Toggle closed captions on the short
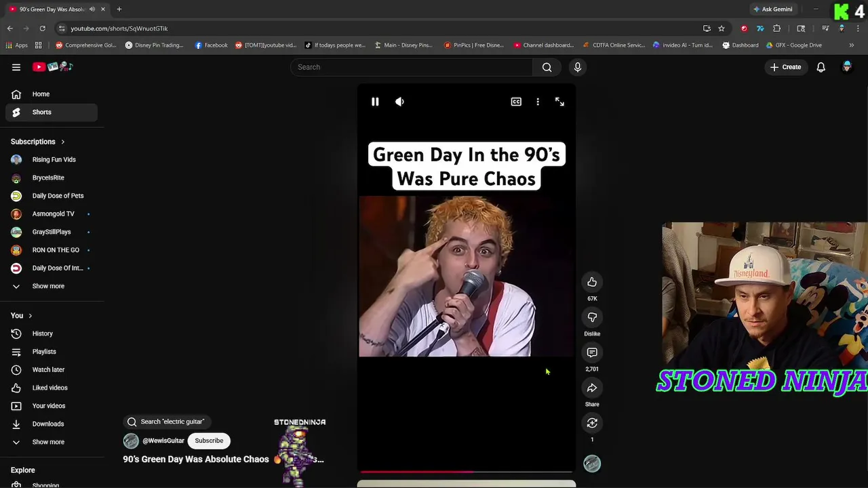Screen dimensions: 868x488 tap(516, 102)
